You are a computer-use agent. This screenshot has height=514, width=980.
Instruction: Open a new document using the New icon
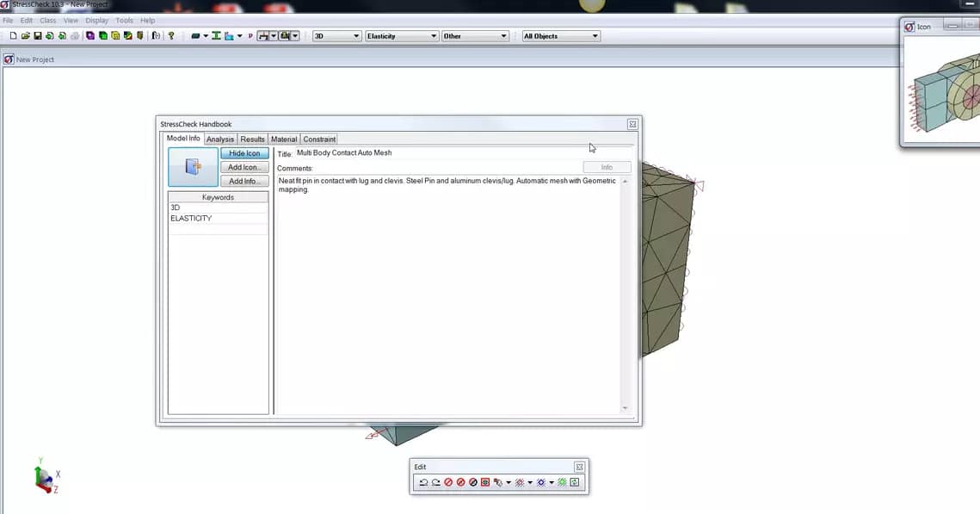[x=13, y=35]
